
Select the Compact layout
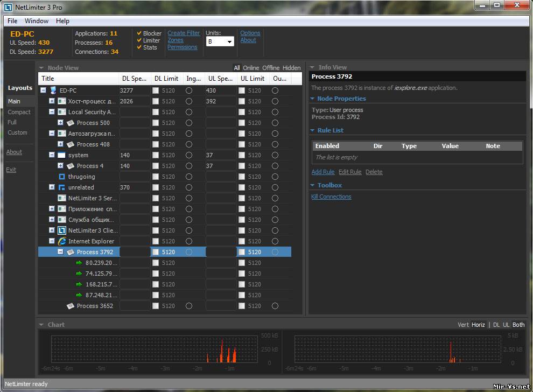coord(19,112)
